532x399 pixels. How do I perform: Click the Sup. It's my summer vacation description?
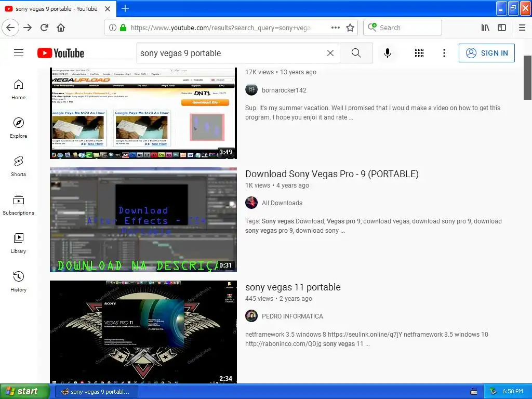(373, 113)
